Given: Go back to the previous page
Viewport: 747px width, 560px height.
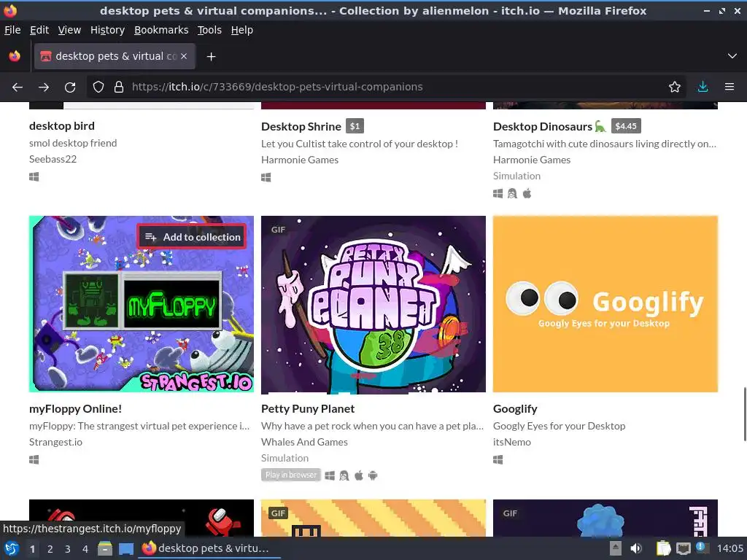Looking at the screenshot, I should pos(18,87).
